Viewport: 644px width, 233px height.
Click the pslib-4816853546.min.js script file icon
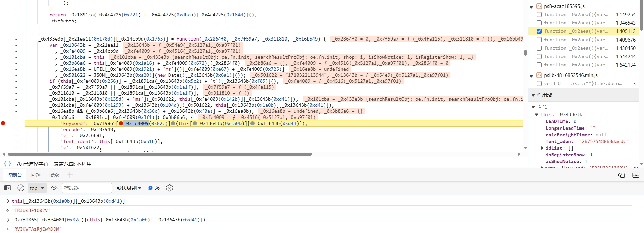[x=539, y=75]
